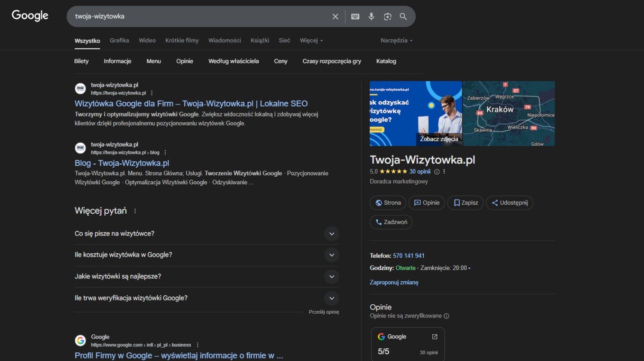
Task: Switch to the Wiadomości tab
Action: (225, 40)
